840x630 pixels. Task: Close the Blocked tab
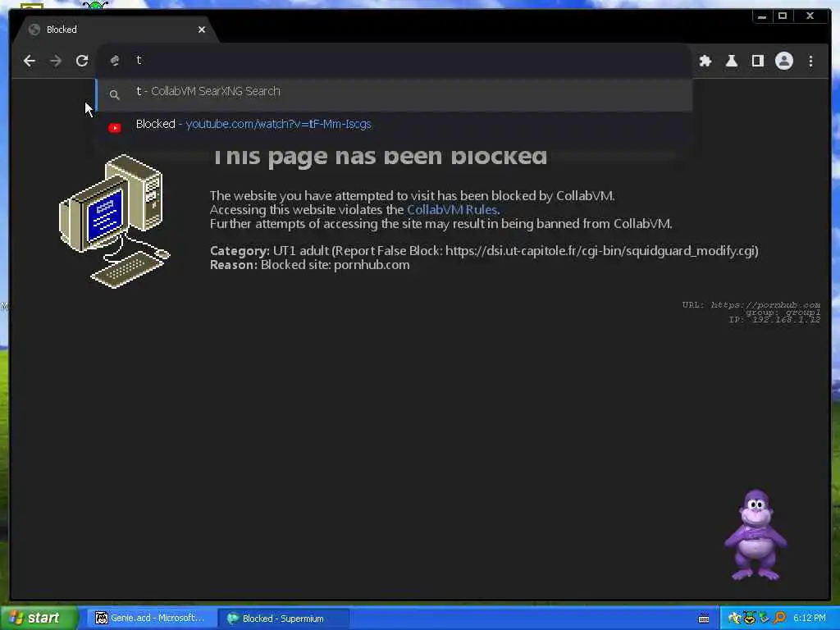(x=202, y=30)
